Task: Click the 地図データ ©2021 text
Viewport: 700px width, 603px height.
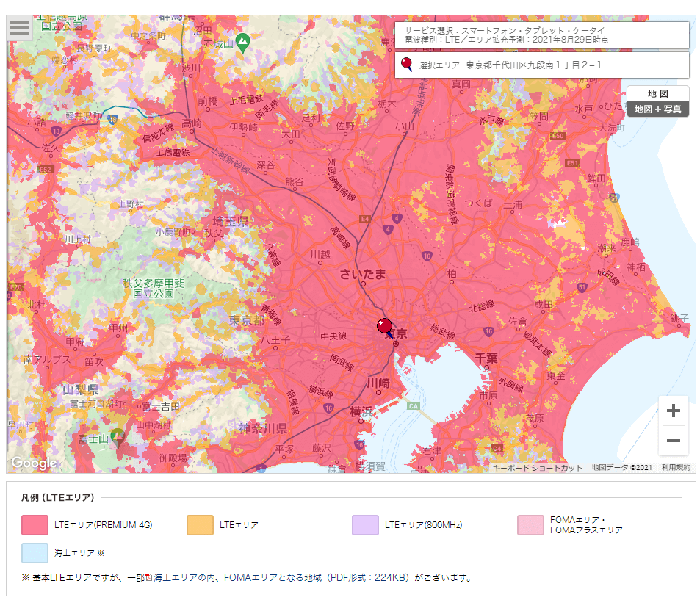Action: pyautogui.click(x=621, y=467)
